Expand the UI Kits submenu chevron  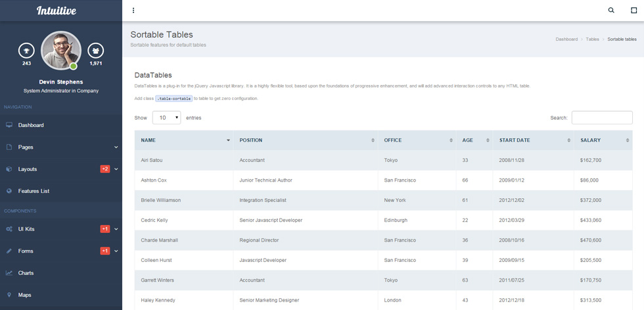pos(116,229)
